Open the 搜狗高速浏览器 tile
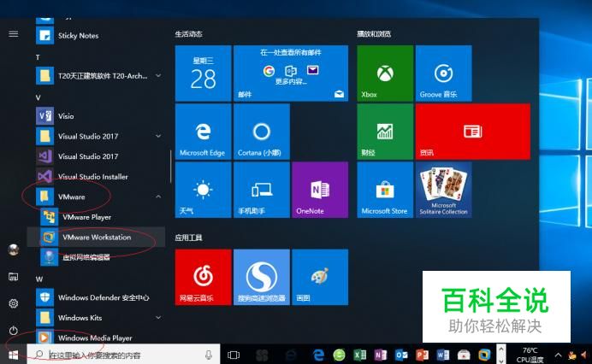The height and width of the screenshot is (364, 592). (x=262, y=277)
